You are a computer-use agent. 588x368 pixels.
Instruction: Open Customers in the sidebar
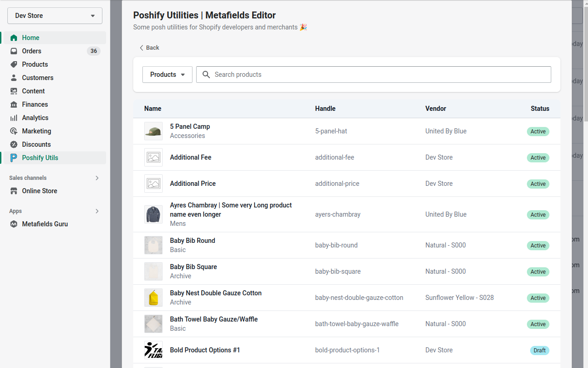click(54, 78)
